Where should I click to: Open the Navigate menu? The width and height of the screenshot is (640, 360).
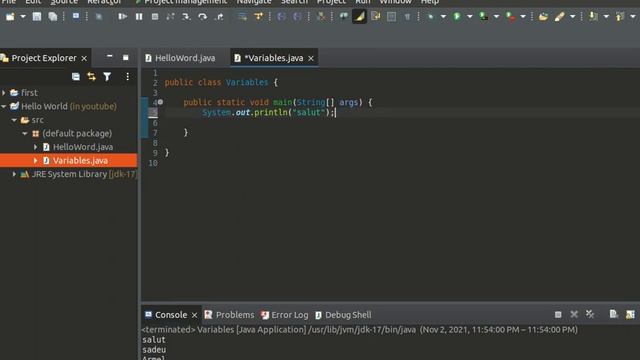(x=254, y=2)
